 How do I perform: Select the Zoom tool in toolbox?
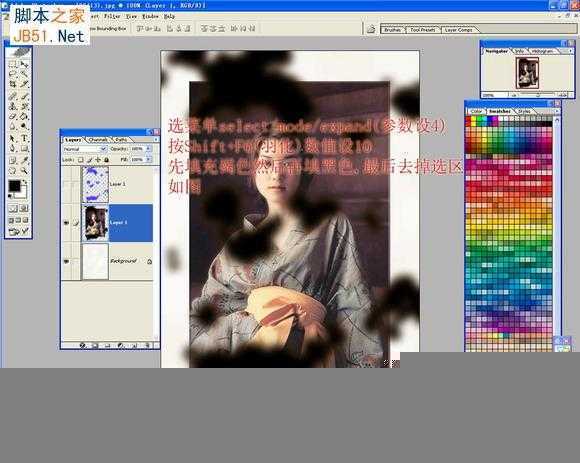[24, 170]
